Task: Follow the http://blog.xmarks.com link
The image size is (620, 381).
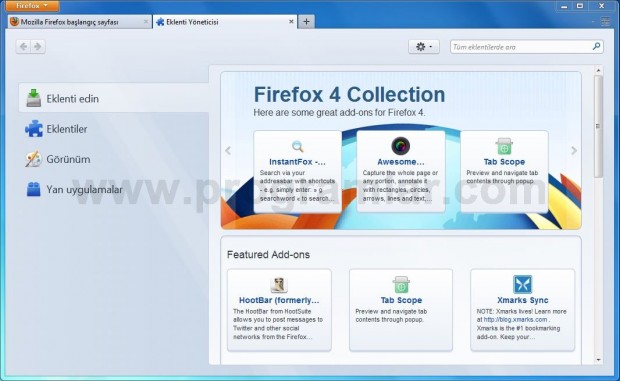Action: [x=516, y=319]
